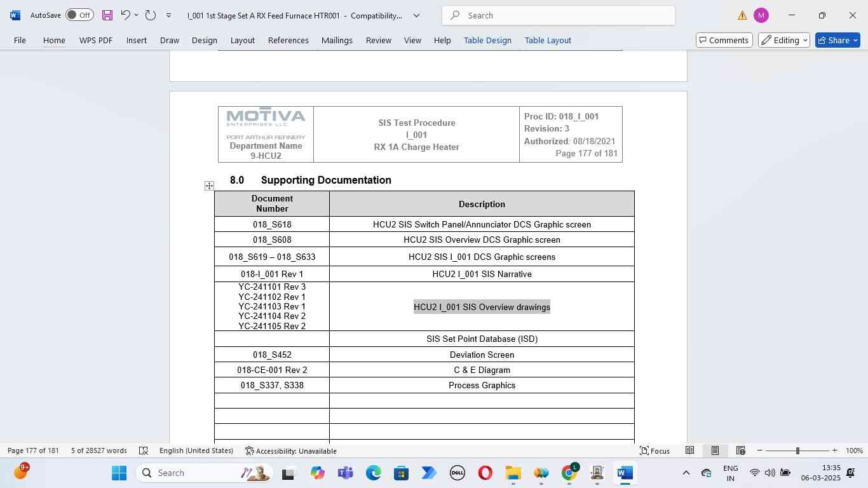Click the Redo/Repeat icon
The image size is (868, 488).
[151, 15]
